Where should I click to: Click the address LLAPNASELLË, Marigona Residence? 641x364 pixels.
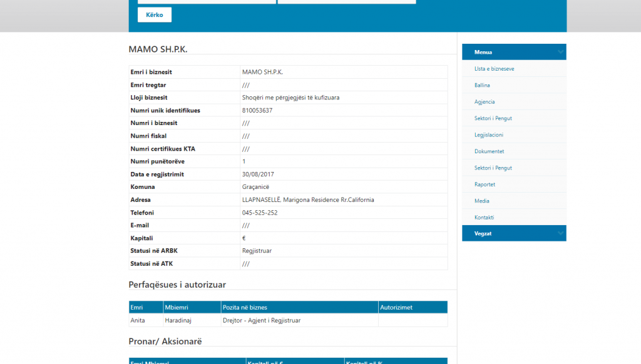308,200
